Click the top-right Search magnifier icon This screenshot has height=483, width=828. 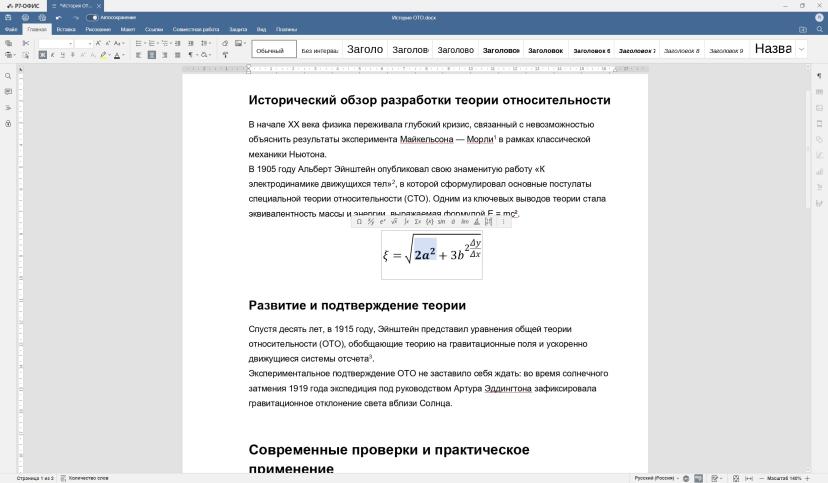click(820, 30)
